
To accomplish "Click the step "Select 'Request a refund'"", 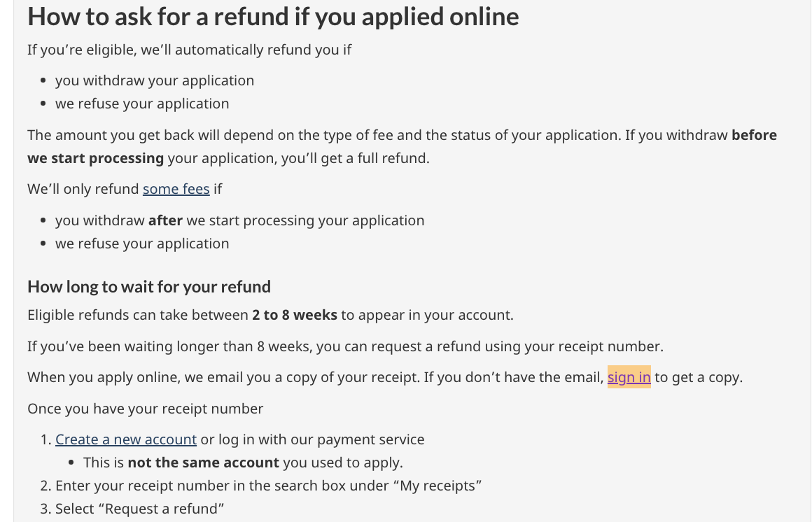I will pos(139,509).
